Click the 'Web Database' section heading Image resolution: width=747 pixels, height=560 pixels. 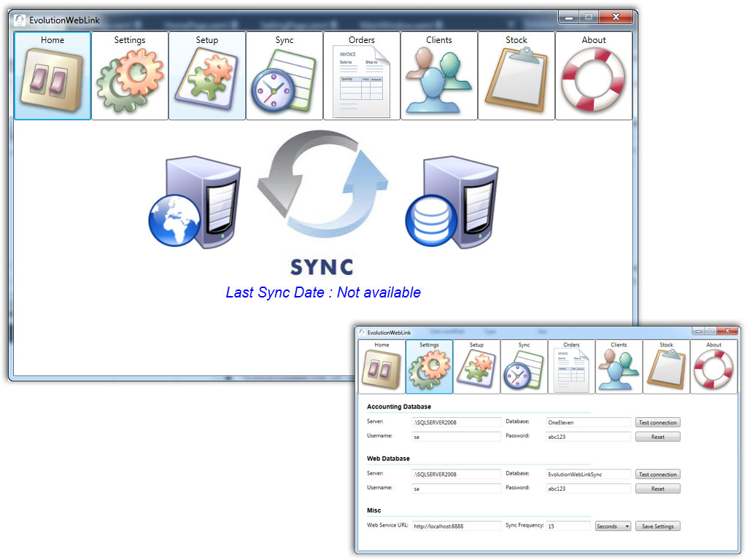coord(388,459)
